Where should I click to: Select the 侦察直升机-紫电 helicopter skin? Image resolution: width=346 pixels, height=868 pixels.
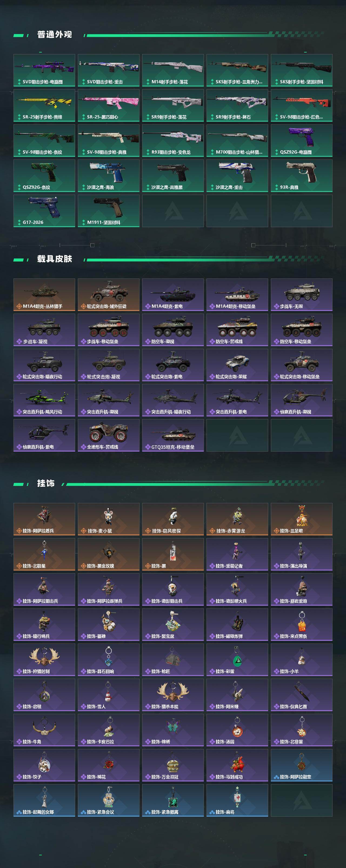44,435
